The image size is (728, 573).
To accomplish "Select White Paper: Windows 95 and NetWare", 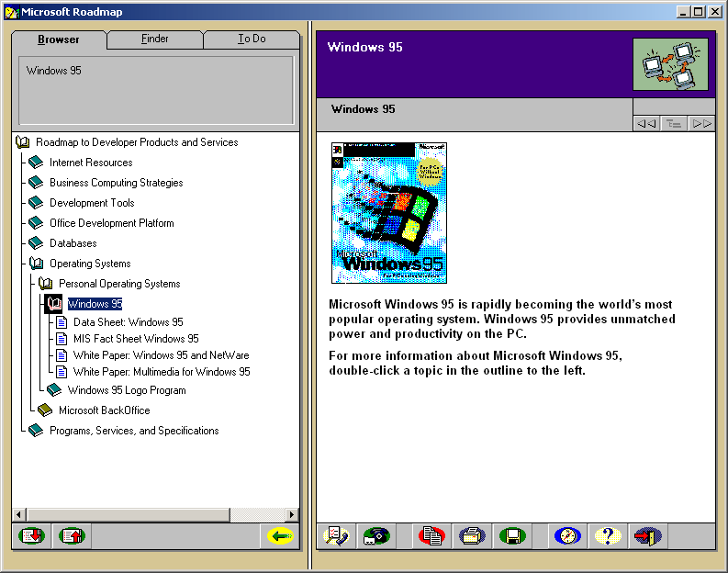I will point(161,355).
